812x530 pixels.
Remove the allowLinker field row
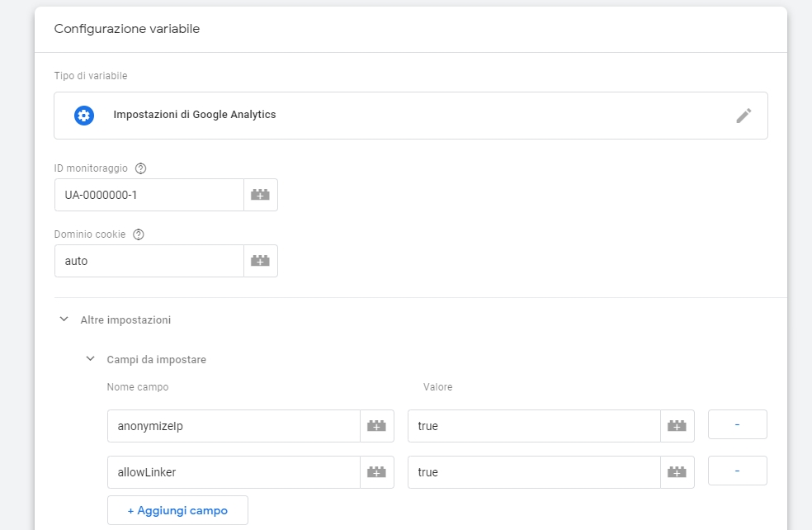click(737, 471)
